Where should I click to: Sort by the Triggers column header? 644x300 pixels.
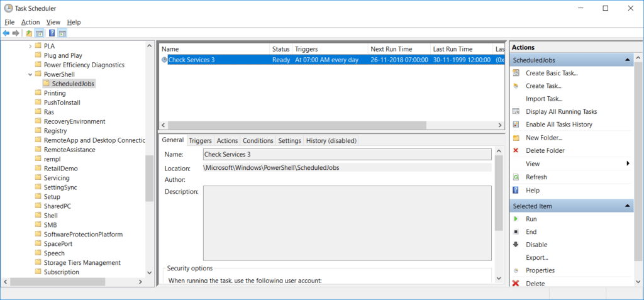click(x=330, y=49)
